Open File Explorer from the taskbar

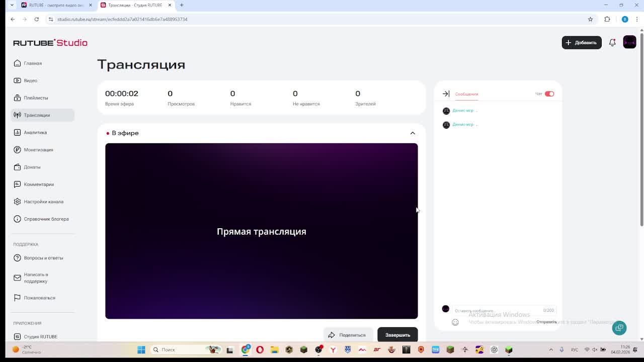coord(274,349)
